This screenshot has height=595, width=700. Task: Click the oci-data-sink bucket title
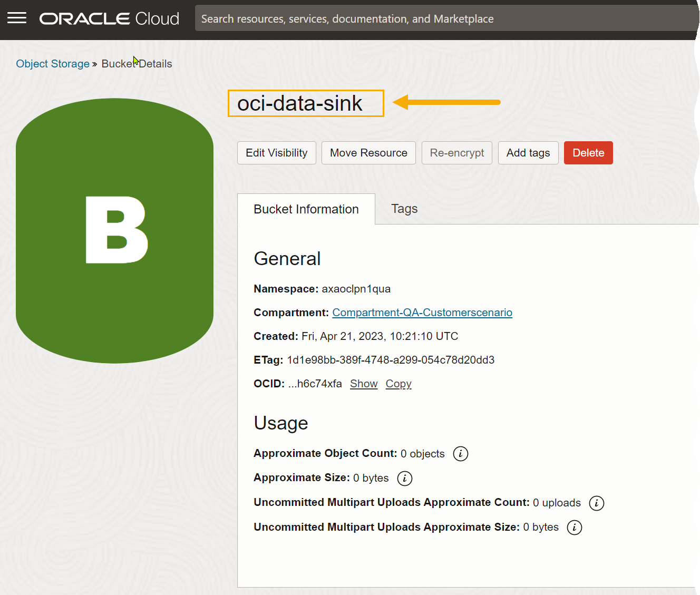300,103
